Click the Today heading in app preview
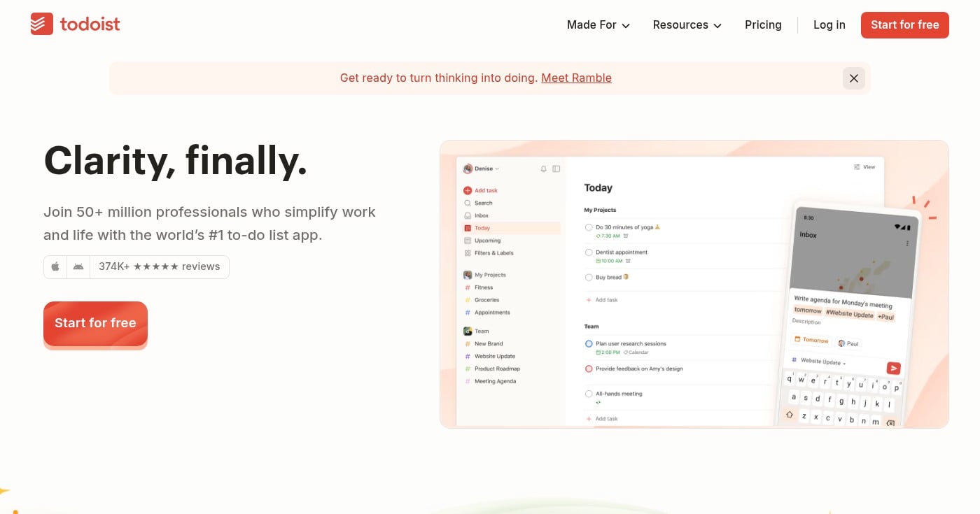980x514 pixels. [x=598, y=188]
